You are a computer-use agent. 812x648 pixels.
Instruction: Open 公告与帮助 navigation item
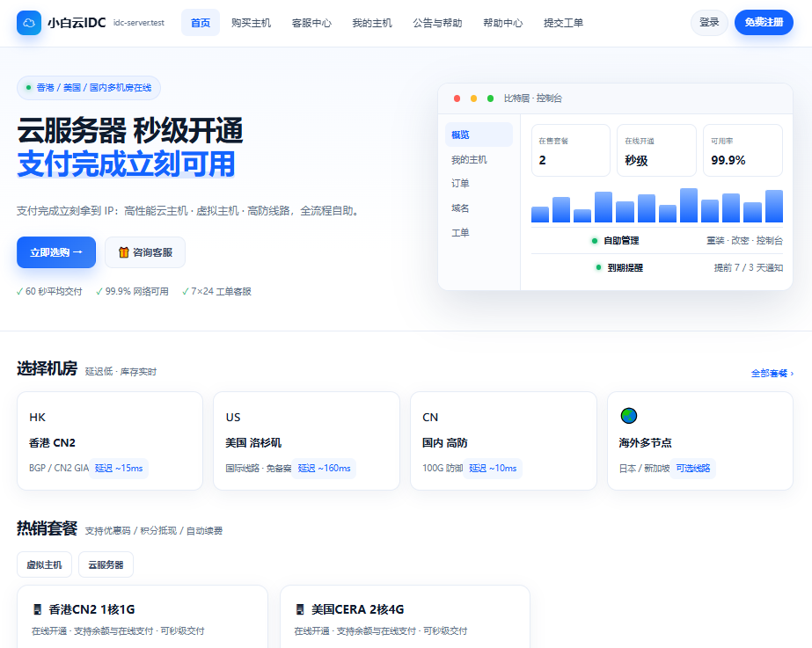pyautogui.click(x=437, y=23)
